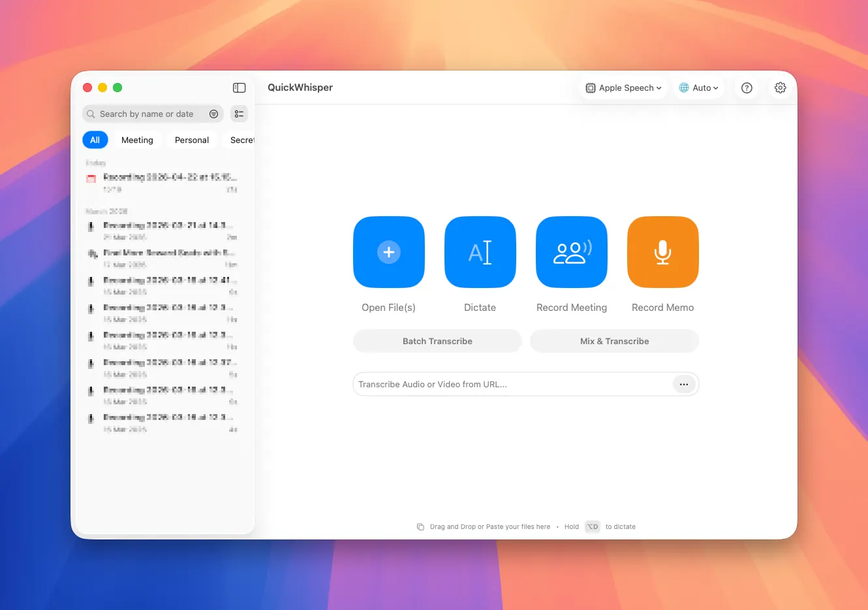The width and height of the screenshot is (868, 610).
Task: Expand the Apple Speech model dropdown
Action: [623, 88]
